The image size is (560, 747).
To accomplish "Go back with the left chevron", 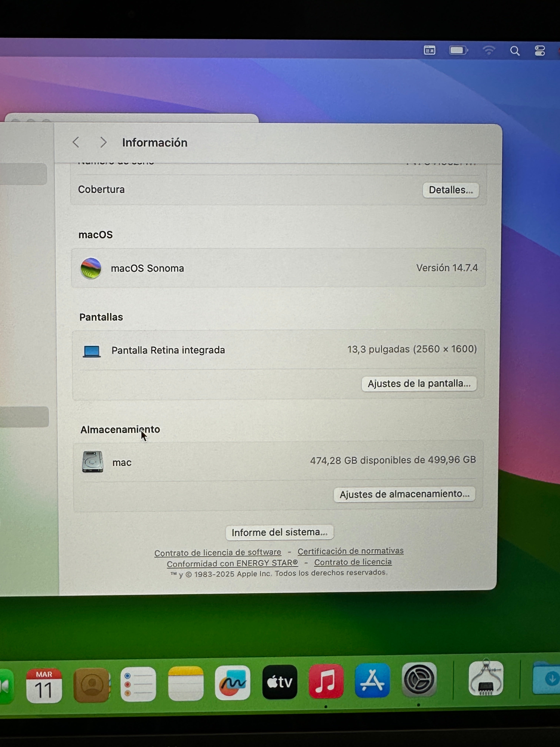I will [x=76, y=142].
